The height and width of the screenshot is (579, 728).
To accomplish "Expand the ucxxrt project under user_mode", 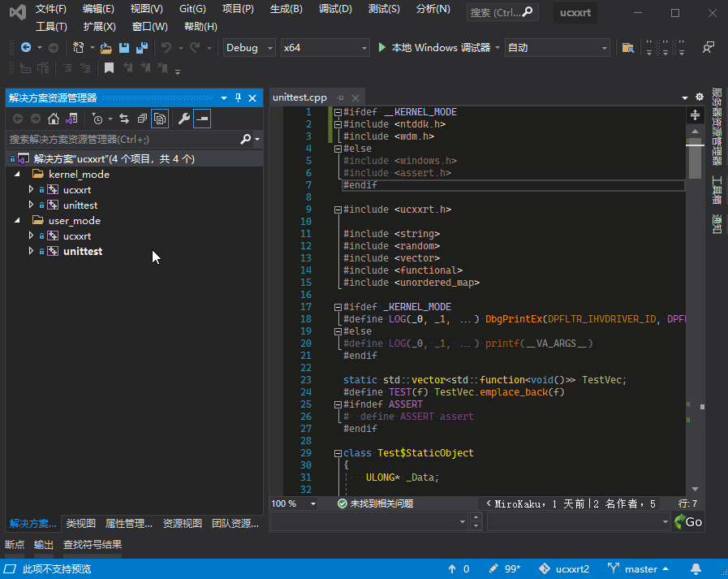I will click(x=31, y=235).
